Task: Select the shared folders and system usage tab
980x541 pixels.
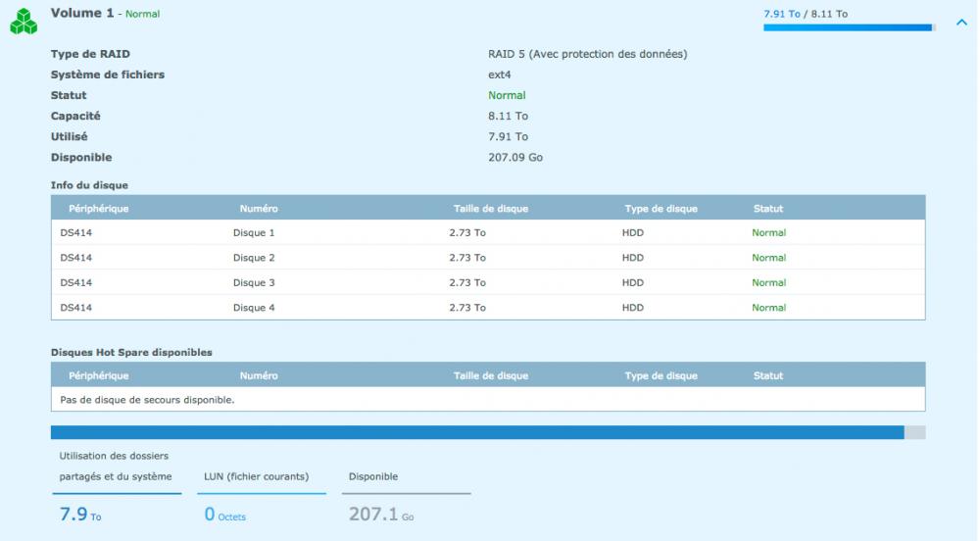Action: (x=116, y=467)
